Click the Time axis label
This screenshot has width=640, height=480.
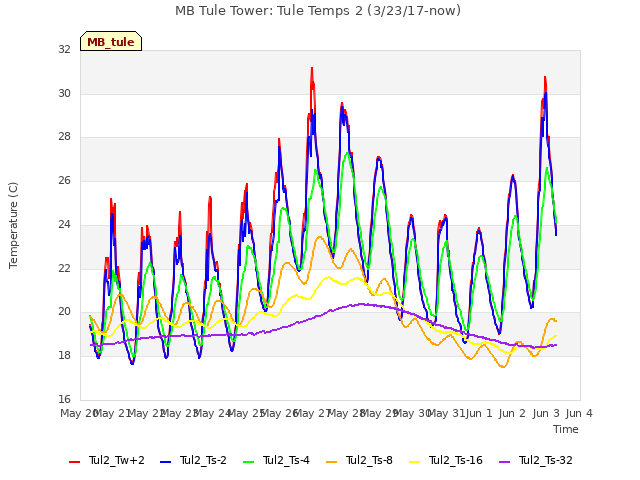[566, 429]
